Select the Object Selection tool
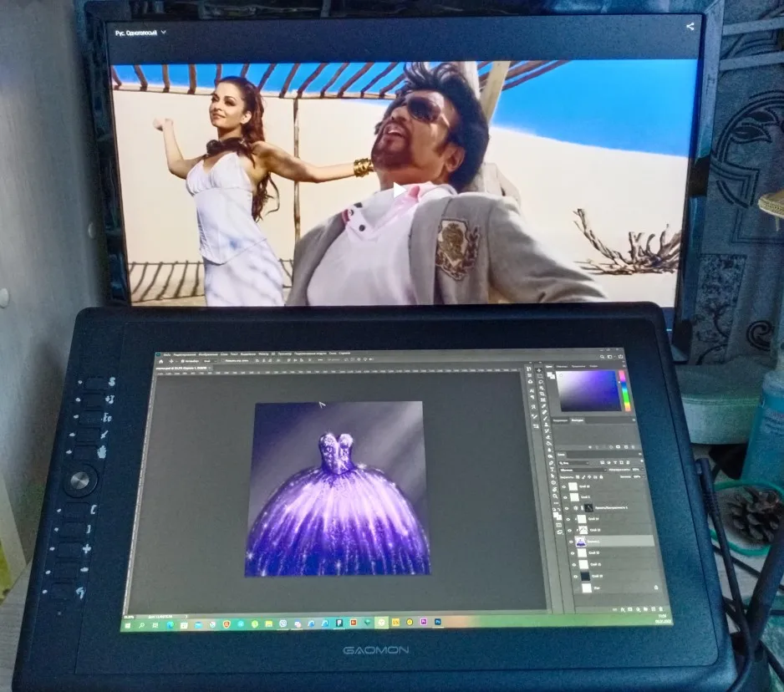Screen dimensions: 784x692 click(542, 388)
